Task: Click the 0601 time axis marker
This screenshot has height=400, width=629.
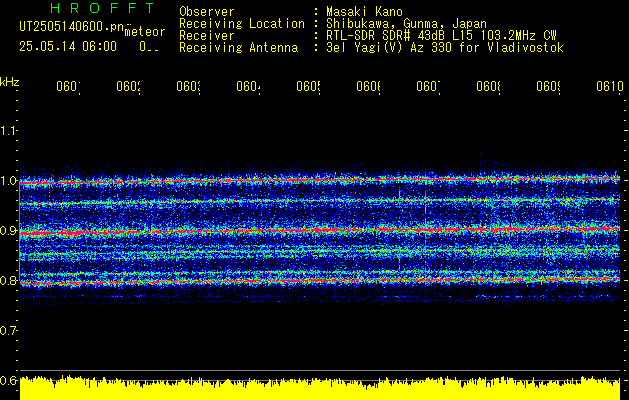Action: (x=68, y=86)
